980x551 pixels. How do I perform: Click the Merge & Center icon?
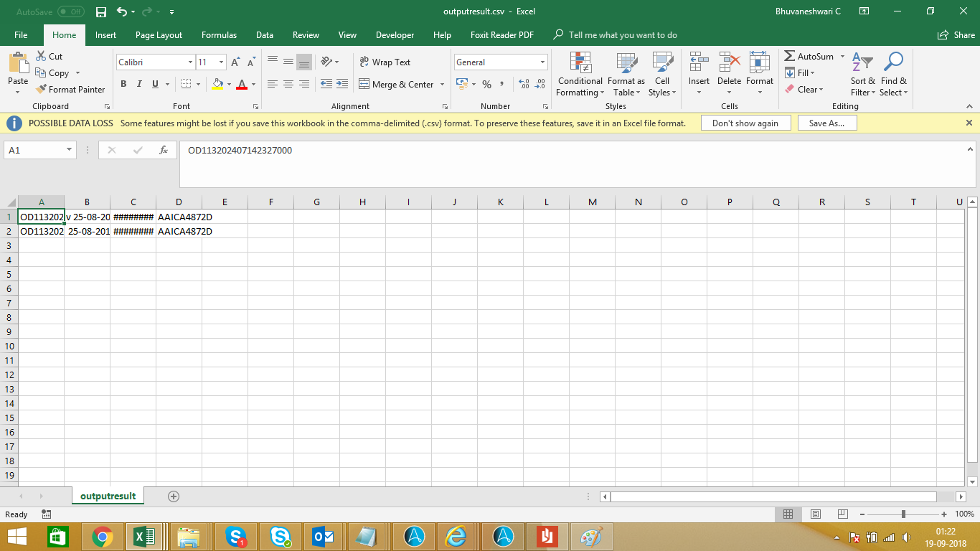click(x=364, y=84)
